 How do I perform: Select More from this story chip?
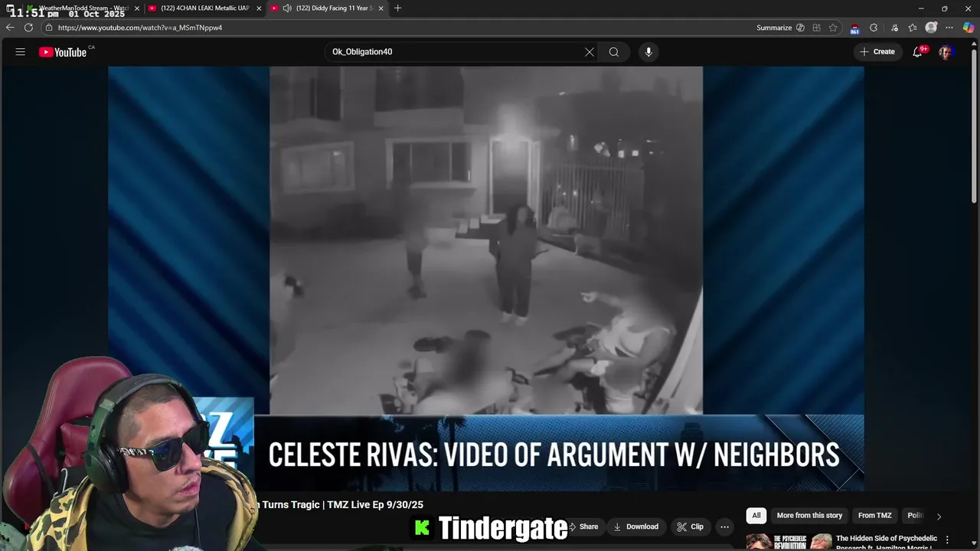pos(809,516)
